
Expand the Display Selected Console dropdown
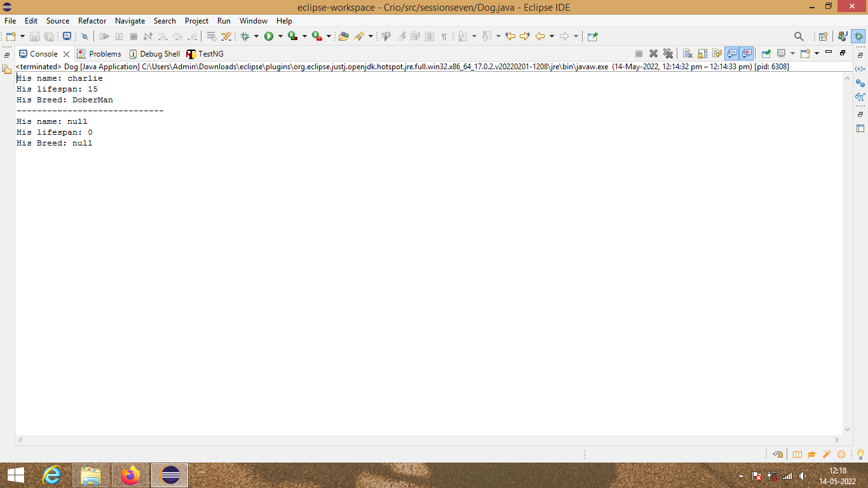792,53
